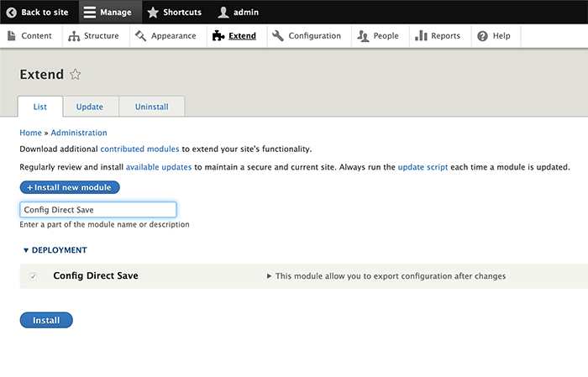Focus the module filter search field

(98, 210)
